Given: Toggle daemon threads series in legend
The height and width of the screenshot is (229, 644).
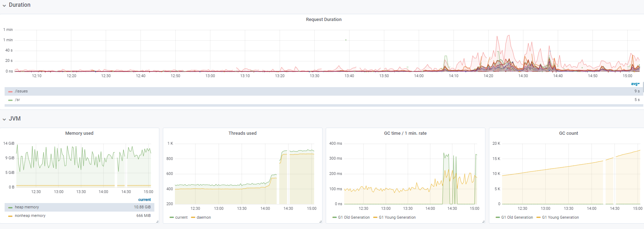Looking at the screenshot, I should tap(204, 218).
